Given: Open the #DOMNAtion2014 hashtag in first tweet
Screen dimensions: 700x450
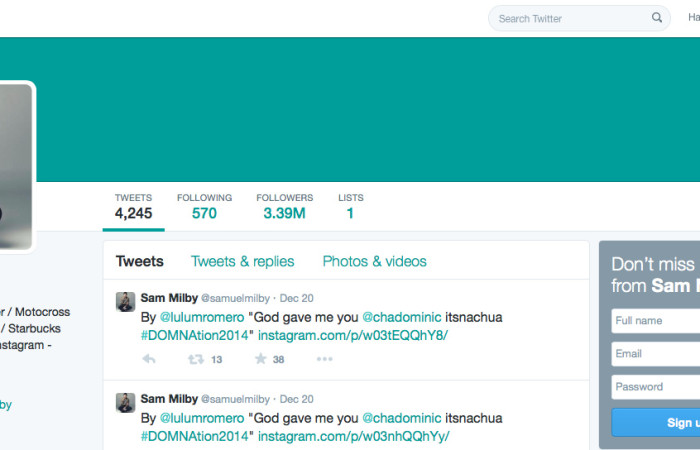Looking at the screenshot, I should click(195, 335).
